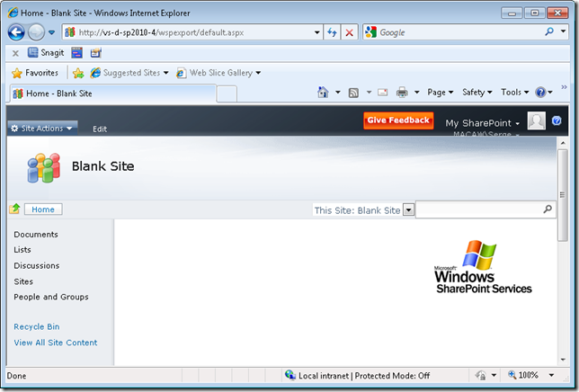Image resolution: width=579 pixels, height=392 pixels.
Task: Click the Home icon in the command bar
Action: coord(323,92)
